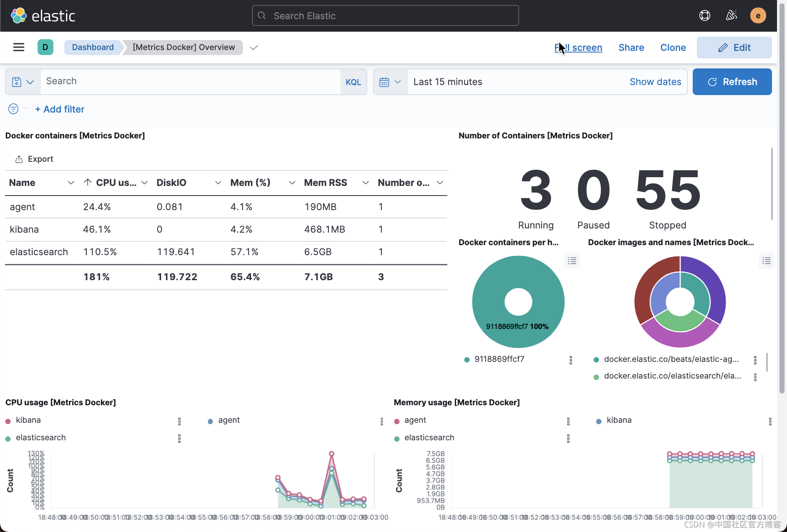Screen dimensions: 787x532
Task: Expand Mem RSS column options
Action: tap(366, 183)
